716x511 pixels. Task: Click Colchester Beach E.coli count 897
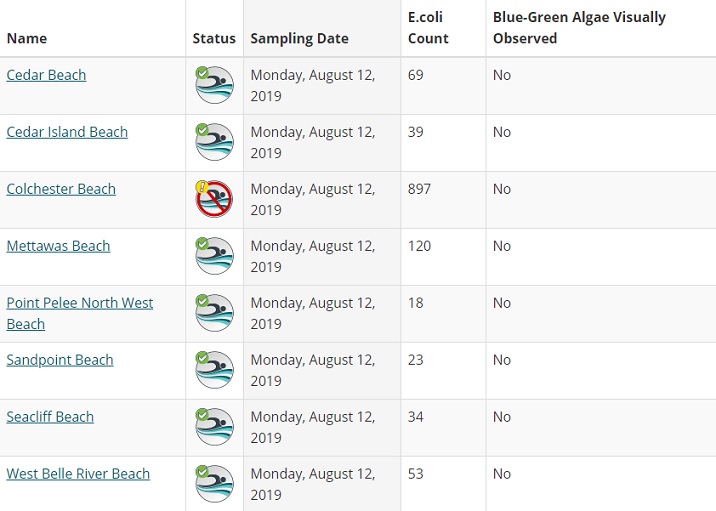[420, 189]
